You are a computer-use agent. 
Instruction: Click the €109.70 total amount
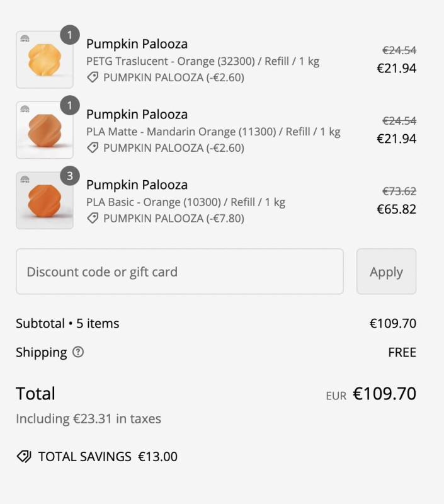click(x=384, y=394)
